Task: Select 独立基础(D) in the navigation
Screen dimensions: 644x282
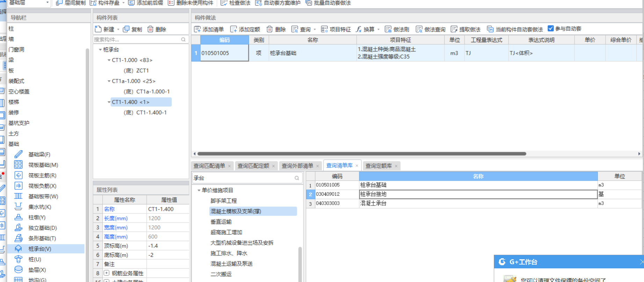Action: [42, 228]
